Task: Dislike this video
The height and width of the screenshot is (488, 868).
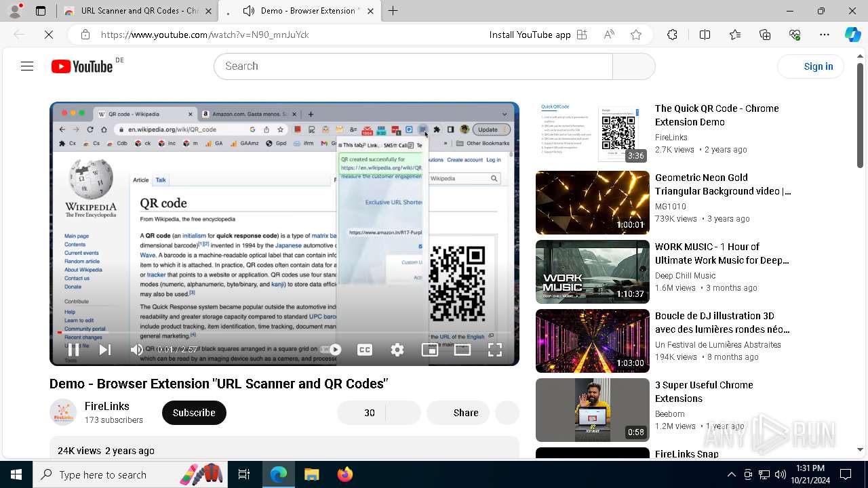Action: [x=403, y=413]
